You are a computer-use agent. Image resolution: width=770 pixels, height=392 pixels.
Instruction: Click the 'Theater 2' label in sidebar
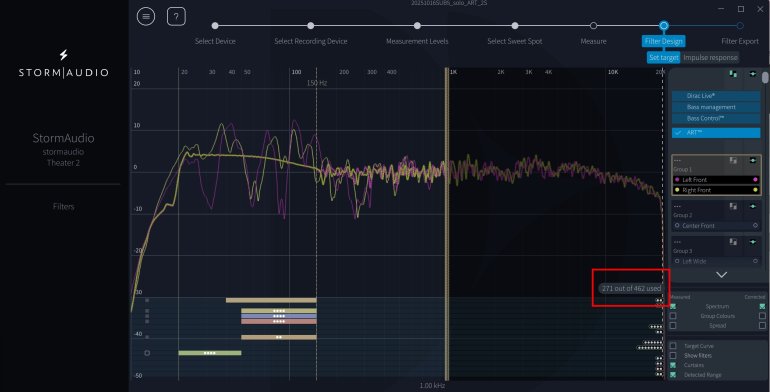coord(63,163)
